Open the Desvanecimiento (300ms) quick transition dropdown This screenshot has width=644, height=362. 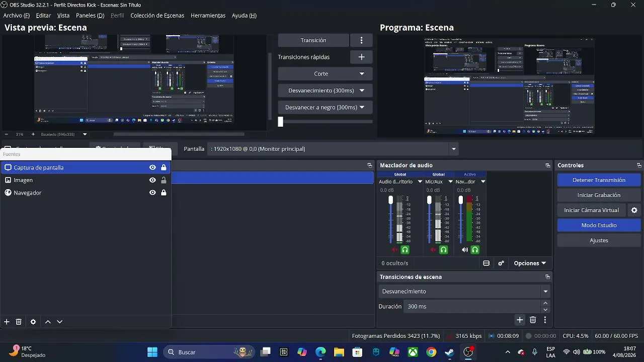(x=325, y=90)
